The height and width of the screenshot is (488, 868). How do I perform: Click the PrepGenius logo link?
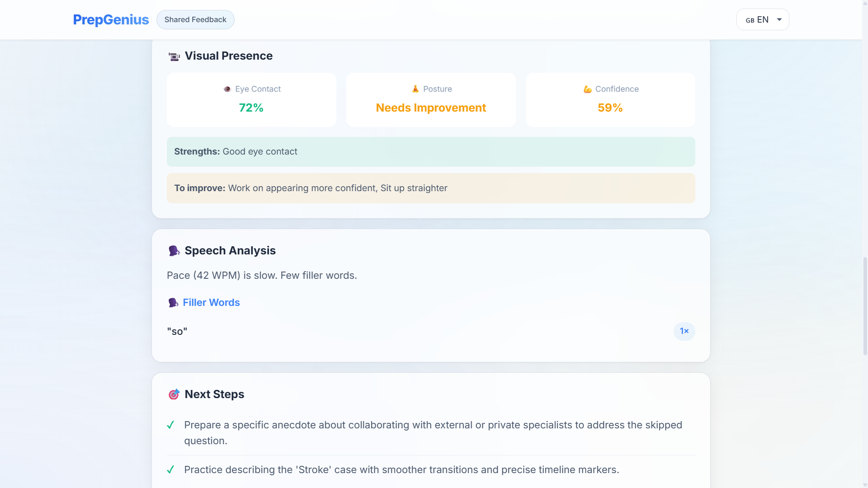point(111,20)
